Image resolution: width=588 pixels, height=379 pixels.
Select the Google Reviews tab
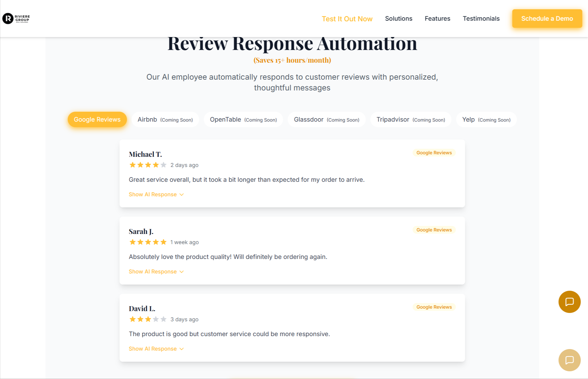(97, 119)
